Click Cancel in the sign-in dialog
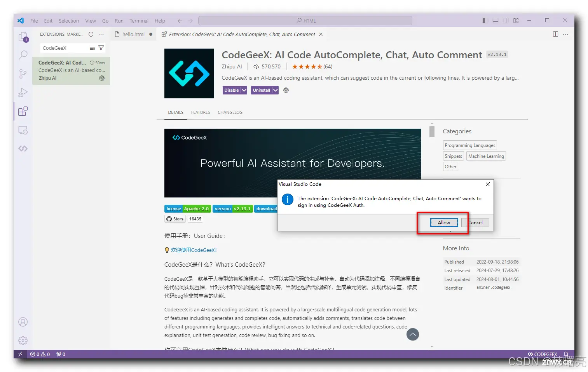588x372 pixels. click(475, 222)
